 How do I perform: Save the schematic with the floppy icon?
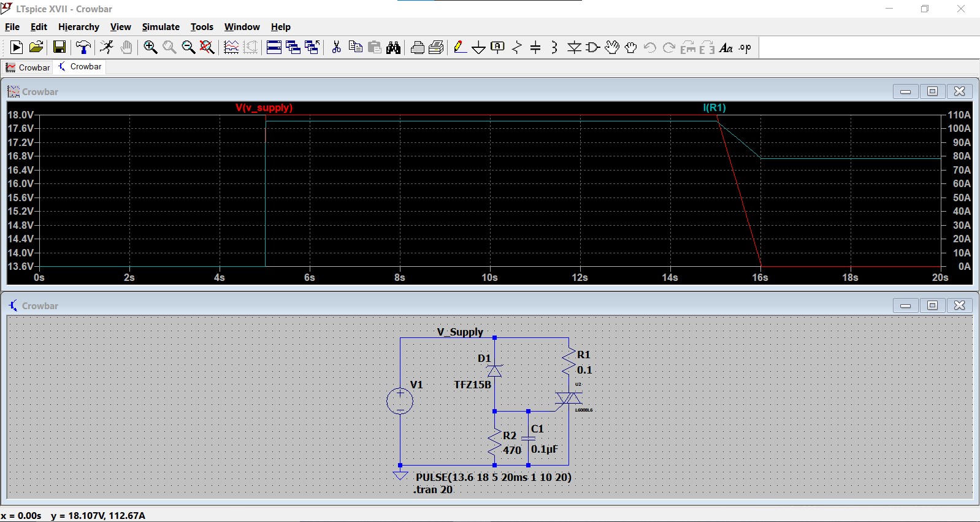[x=59, y=47]
